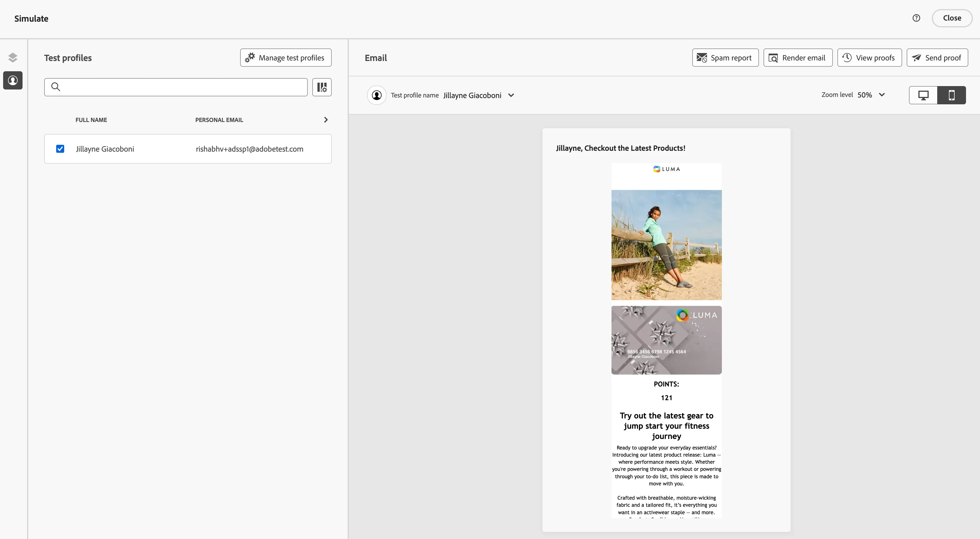The image size is (980, 539).
Task: Click the Luma gift card image
Action: [x=667, y=340]
